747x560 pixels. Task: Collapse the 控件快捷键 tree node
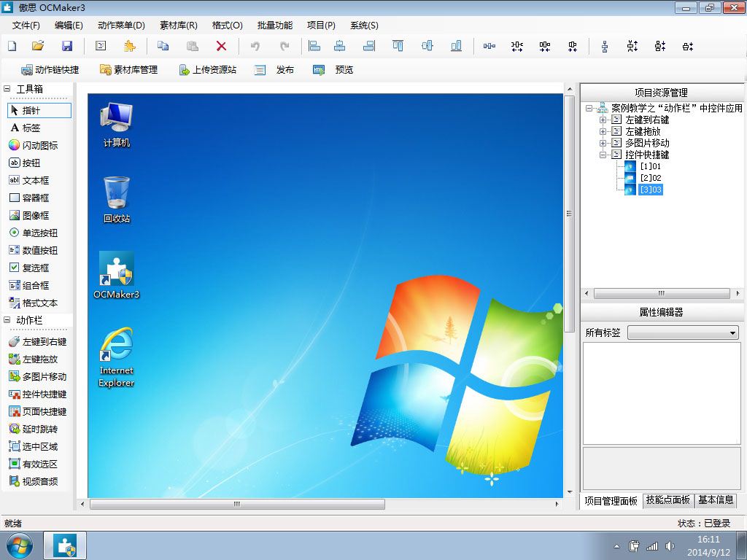[x=603, y=155]
